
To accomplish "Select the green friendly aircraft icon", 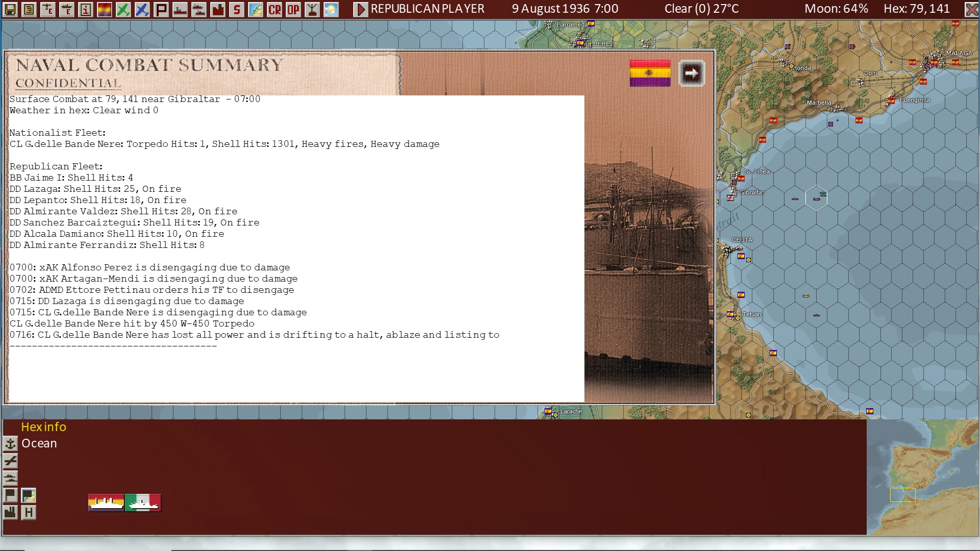I will 123,9.
